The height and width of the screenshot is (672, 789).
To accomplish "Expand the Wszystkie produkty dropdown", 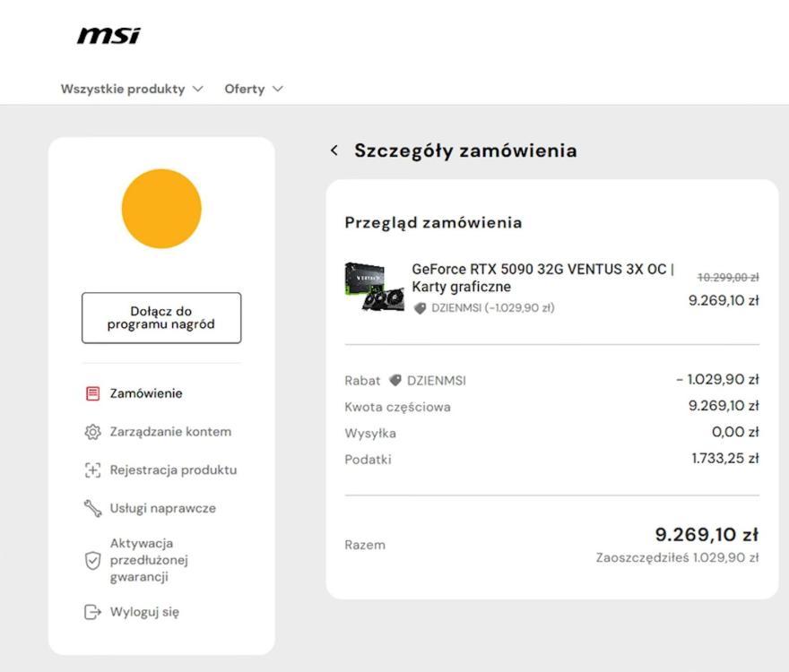I will coord(132,89).
